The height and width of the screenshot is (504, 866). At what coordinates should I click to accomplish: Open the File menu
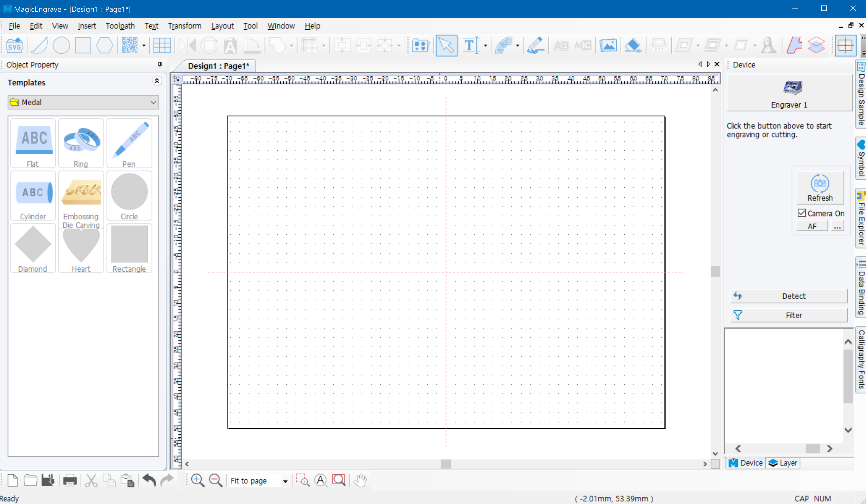coord(14,26)
